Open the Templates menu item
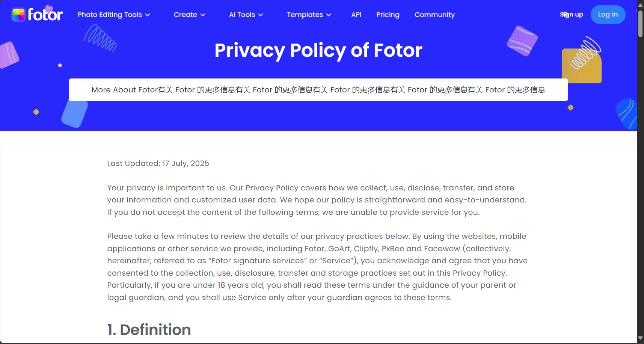The height and width of the screenshot is (344, 644). (305, 15)
